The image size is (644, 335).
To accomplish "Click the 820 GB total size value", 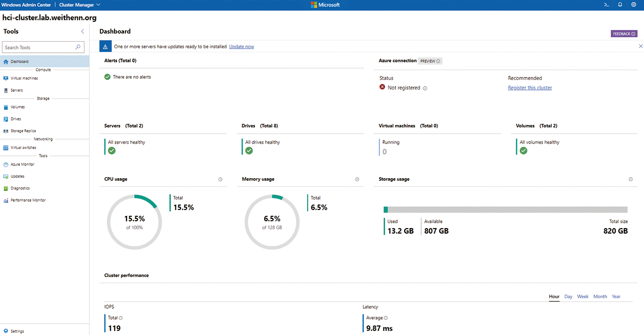I will 616,231.
